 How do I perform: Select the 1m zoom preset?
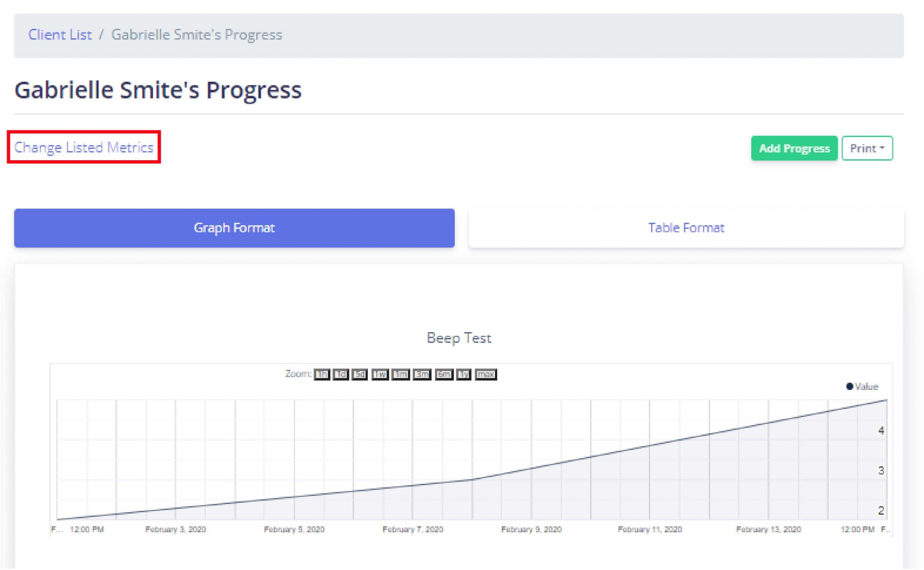click(400, 374)
